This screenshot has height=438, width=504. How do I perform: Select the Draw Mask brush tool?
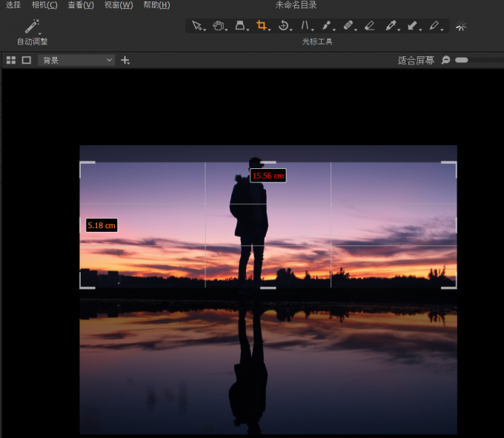(326, 25)
